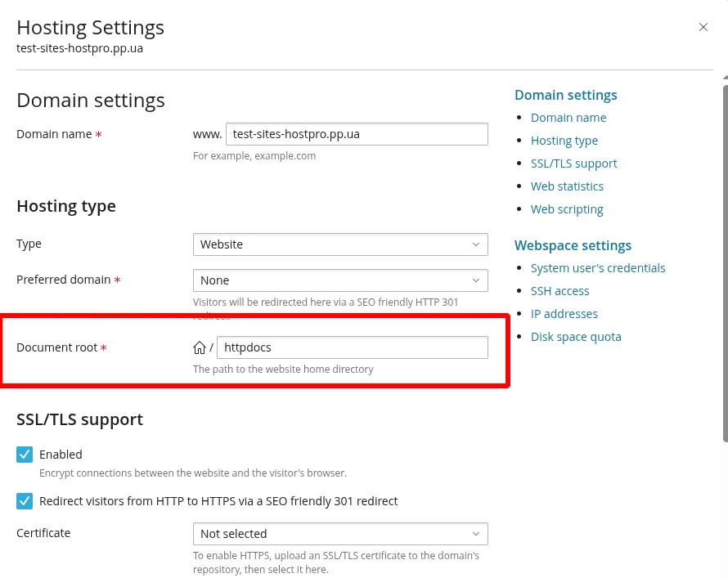Jump to the Domain name link

(x=568, y=118)
